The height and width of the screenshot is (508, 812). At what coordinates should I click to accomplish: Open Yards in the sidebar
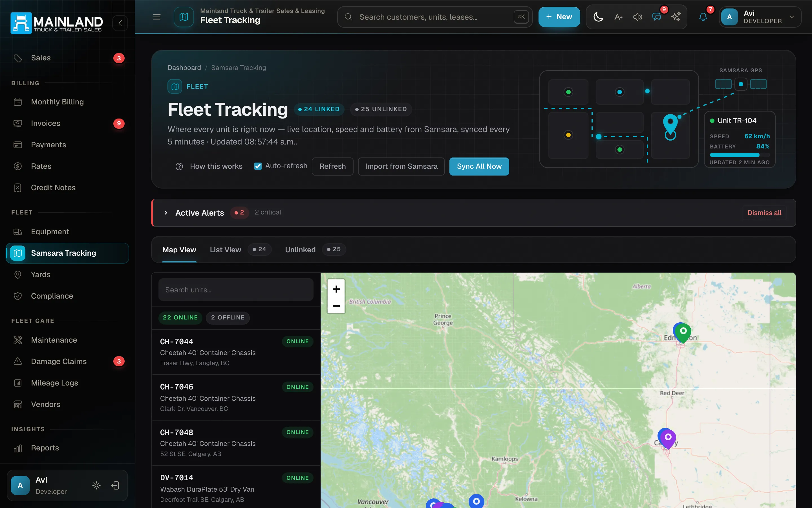click(67, 275)
